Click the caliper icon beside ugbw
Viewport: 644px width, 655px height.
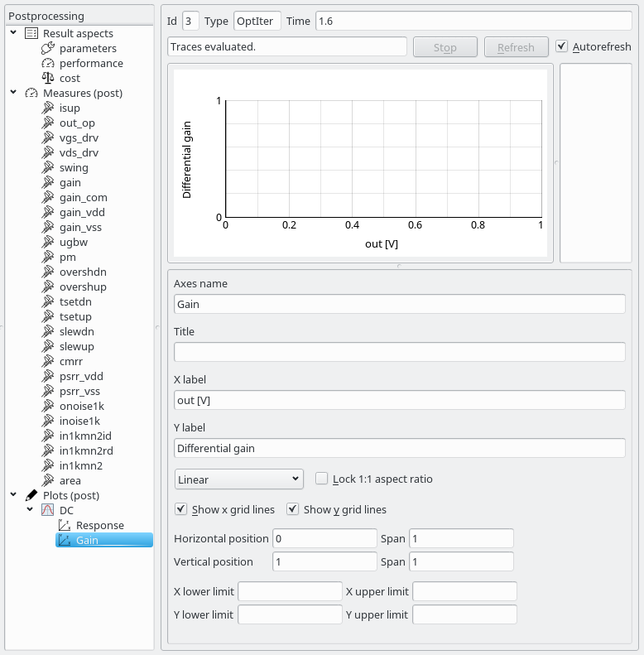pos(48,243)
